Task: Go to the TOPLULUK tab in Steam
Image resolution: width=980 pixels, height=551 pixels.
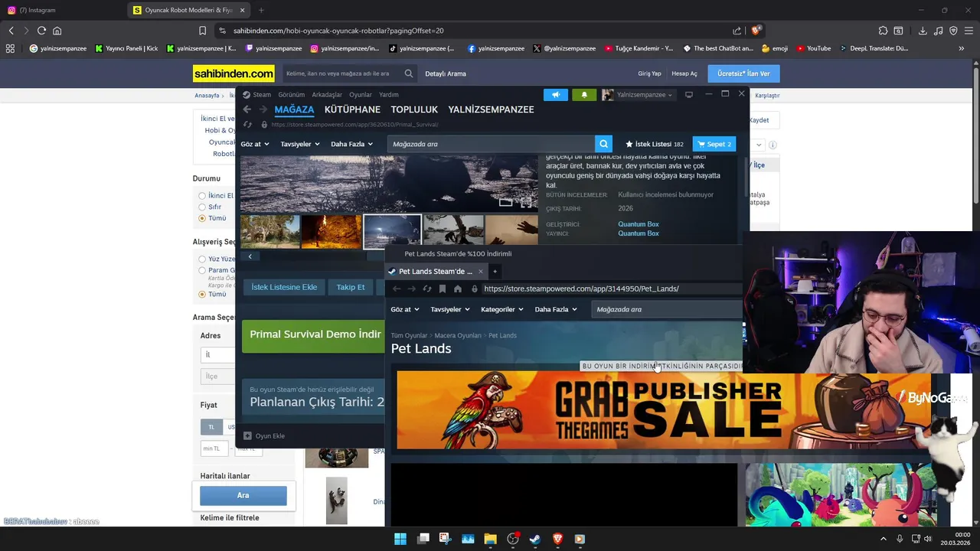Action: [x=414, y=109]
